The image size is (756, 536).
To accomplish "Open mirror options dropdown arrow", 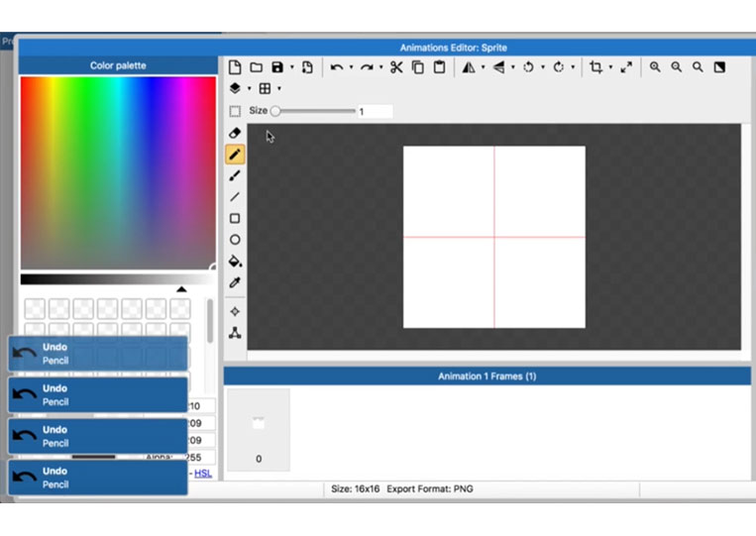I will point(484,67).
